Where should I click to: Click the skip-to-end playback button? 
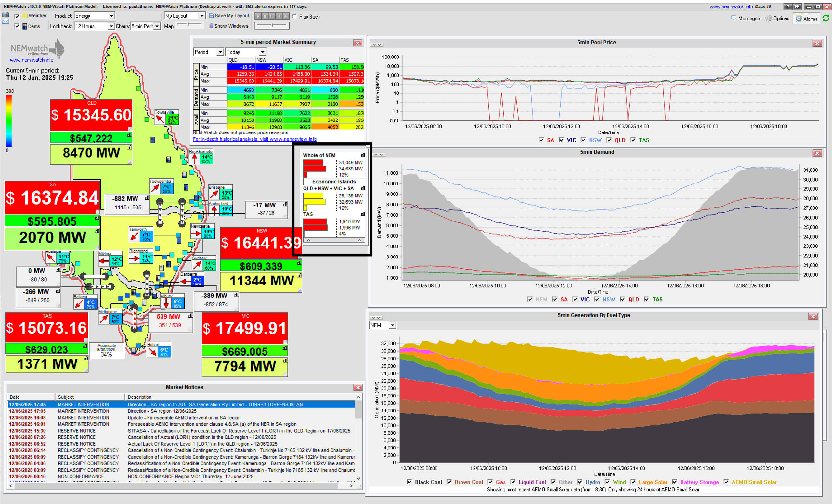coord(286,16)
